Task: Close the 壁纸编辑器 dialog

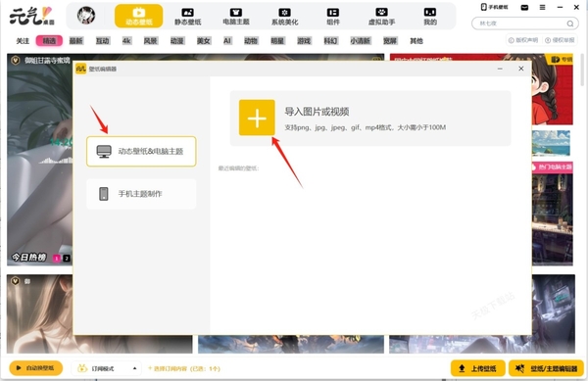Action: click(x=521, y=69)
